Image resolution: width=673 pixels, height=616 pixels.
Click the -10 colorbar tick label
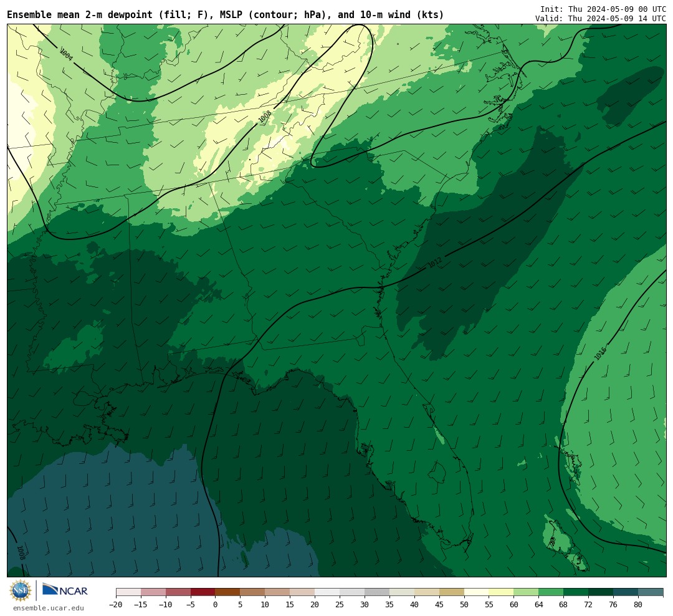pos(166,605)
